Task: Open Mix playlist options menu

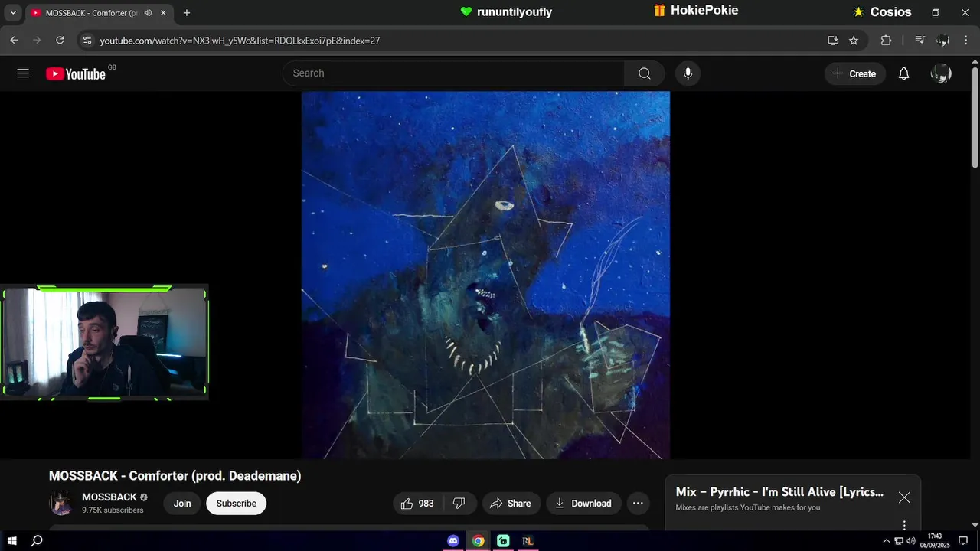Action: click(904, 525)
